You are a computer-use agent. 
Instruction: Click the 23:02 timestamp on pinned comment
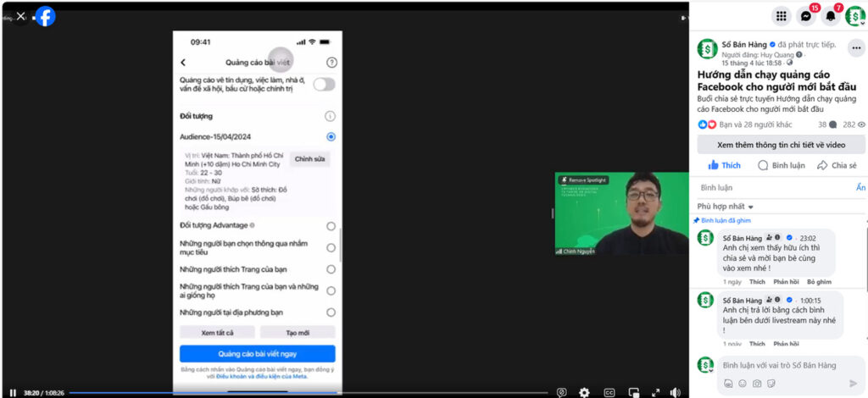point(808,237)
